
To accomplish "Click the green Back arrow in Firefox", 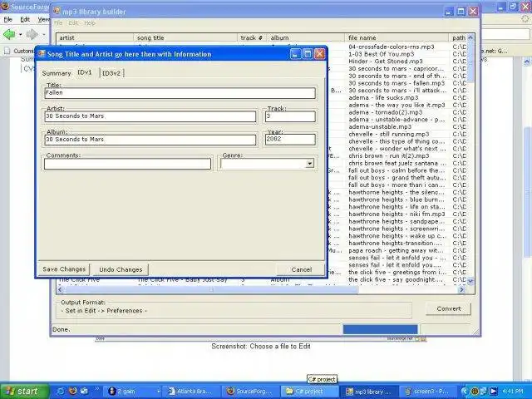I will pos(9,34).
